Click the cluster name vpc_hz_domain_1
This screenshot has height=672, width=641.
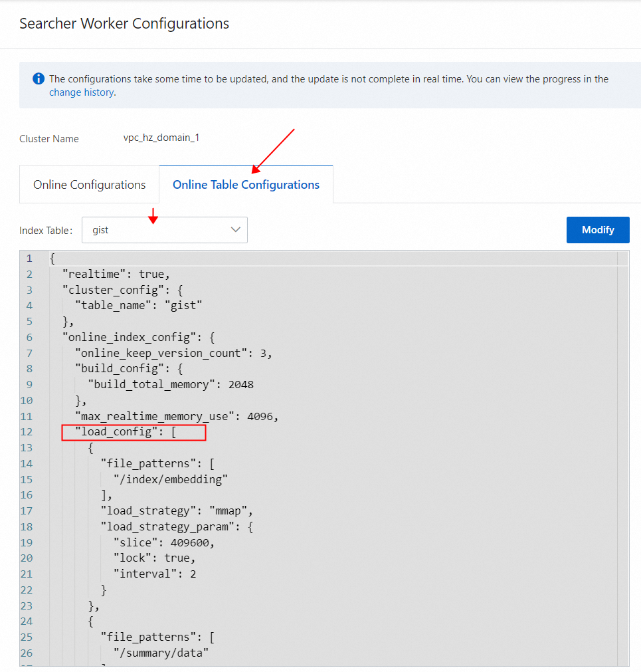pyautogui.click(x=161, y=138)
